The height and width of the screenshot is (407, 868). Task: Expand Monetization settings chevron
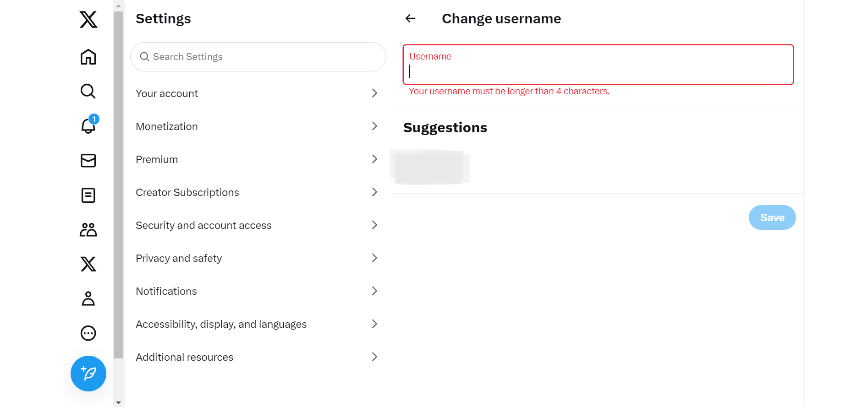coord(374,126)
